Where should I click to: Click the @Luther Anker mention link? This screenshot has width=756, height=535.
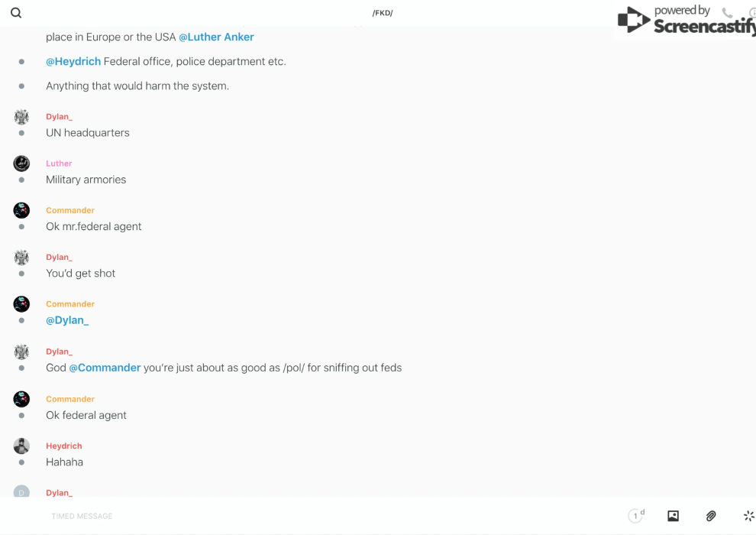coord(216,37)
